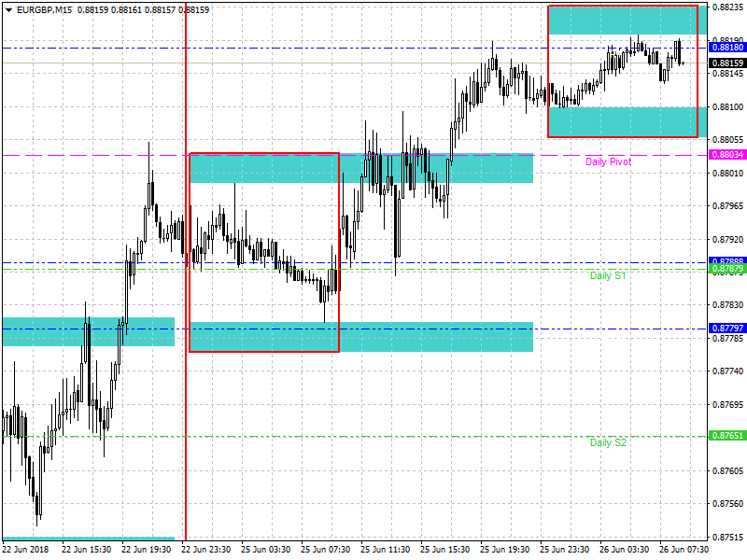Click the magenta 0.88034 price tag
The height and width of the screenshot is (560, 747).
coord(727,155)
